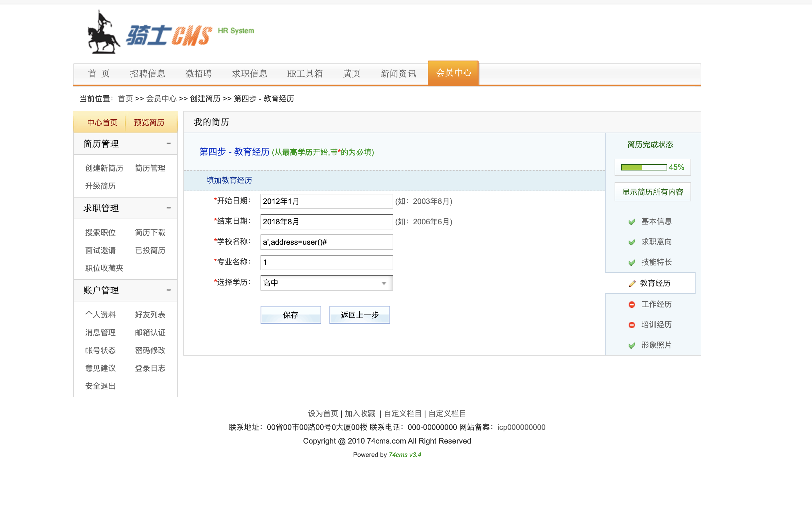Click green checkmark icon beside 技能特长
This screenshot has height=506, width=812.
631,263
